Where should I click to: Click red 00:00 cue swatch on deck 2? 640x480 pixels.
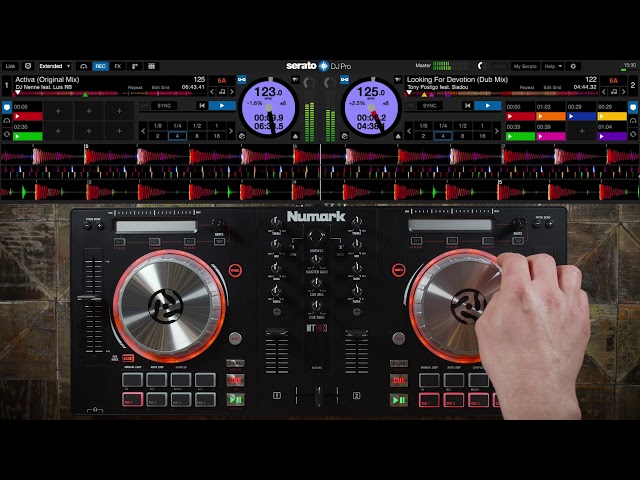[x=520, y=116]
